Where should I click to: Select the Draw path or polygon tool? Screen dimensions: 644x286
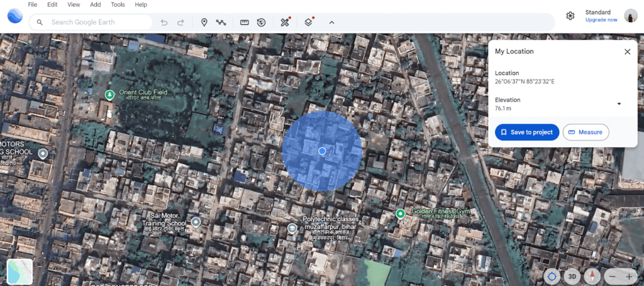click(221, 22)
